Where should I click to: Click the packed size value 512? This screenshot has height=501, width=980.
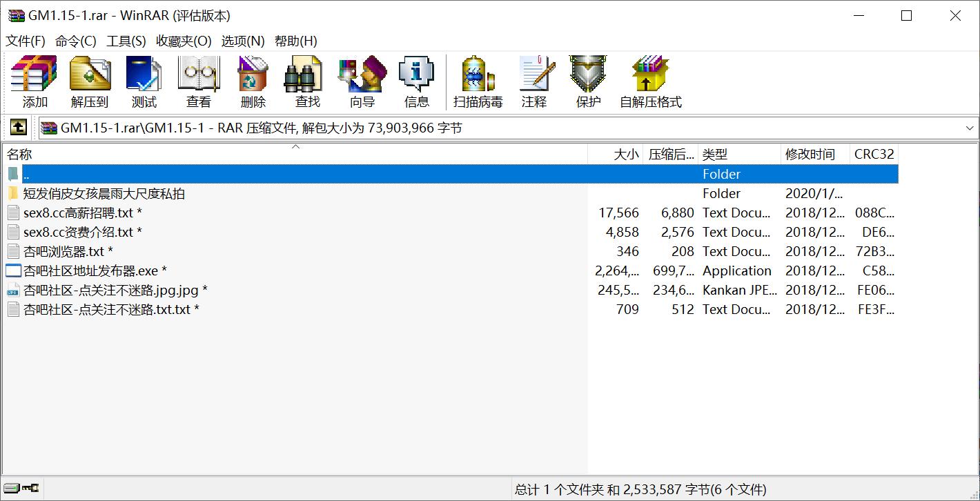683,309
